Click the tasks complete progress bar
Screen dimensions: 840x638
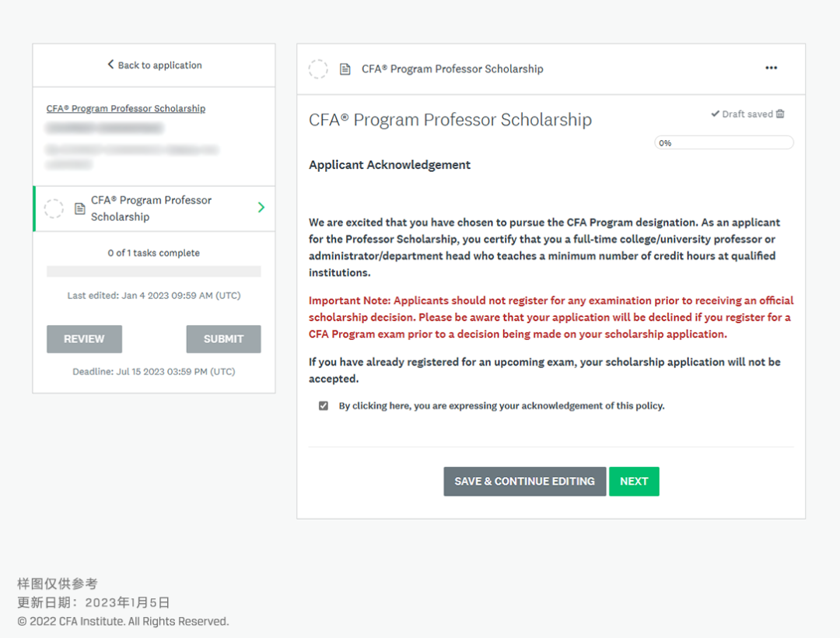(x=154, y=272)
